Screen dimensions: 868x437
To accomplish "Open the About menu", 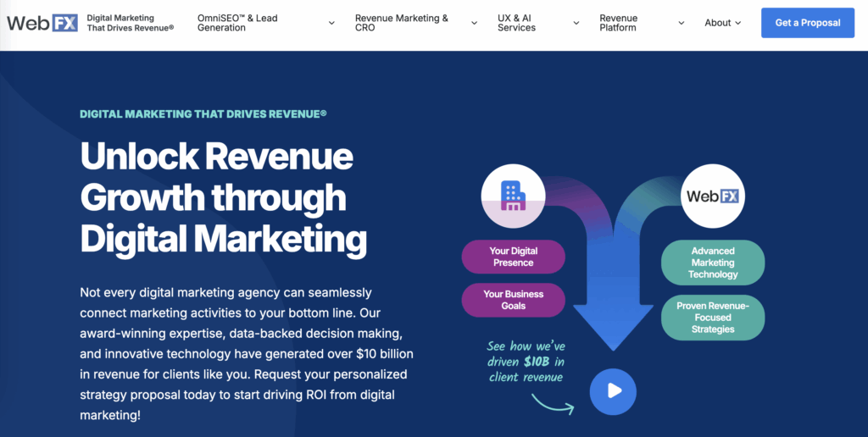I will pyautogui.click(x=717, y=23).
